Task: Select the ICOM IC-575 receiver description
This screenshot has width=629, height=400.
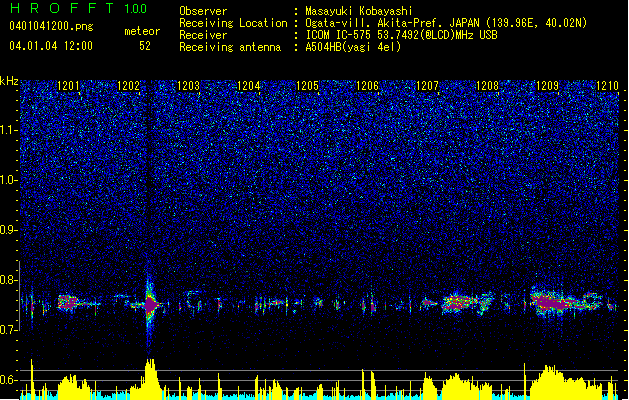Action: click(x=401, y=35)
